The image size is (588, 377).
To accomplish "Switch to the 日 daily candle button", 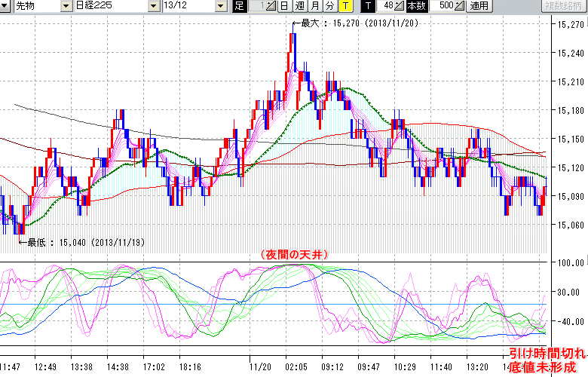I will (x=284, y=7).
